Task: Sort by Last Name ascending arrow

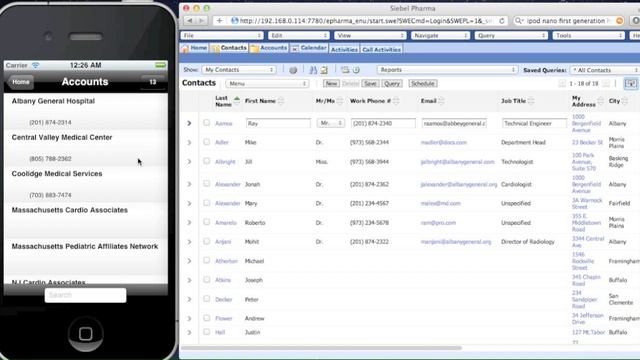Action: [237, 98]
